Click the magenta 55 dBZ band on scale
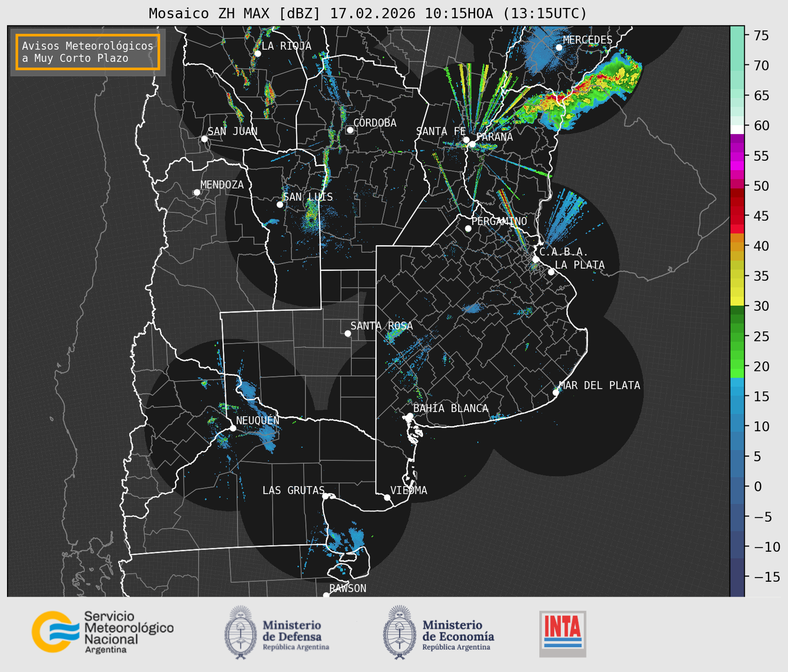The image size is (788, 672). (x=737, y=157)
